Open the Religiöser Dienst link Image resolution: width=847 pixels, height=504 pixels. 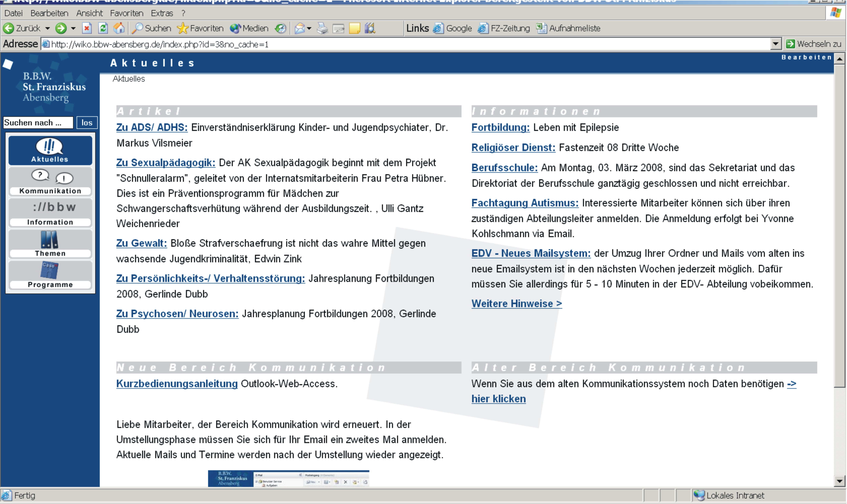pyautogui.click(x=513, y=148)
